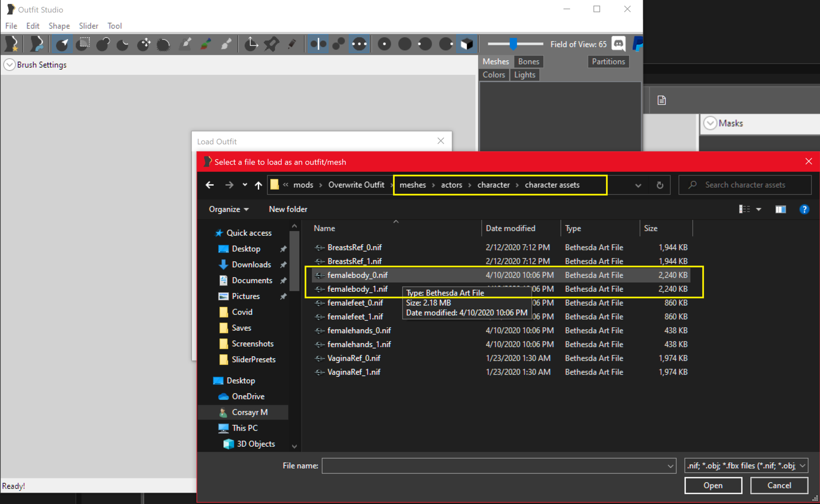Switch to Right view
Image resolution: width=820 pixels, height=504 pixels.
click(446, 44)
